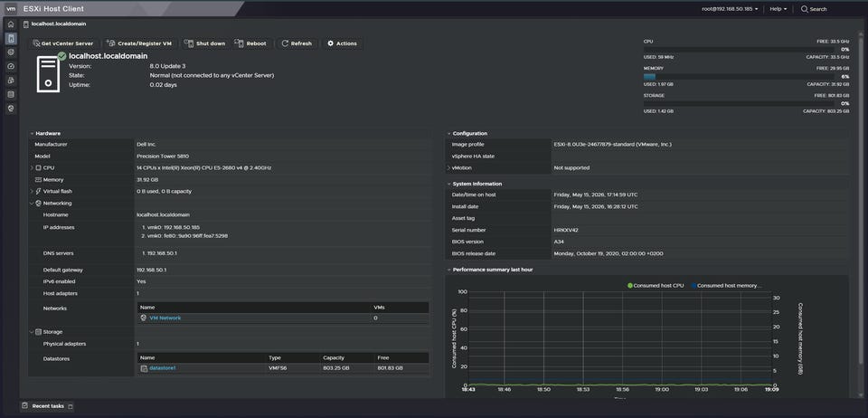Click the 'VMFS6' datastore type cell
Viewport: 868px width, 418px height.
[278, 368]
